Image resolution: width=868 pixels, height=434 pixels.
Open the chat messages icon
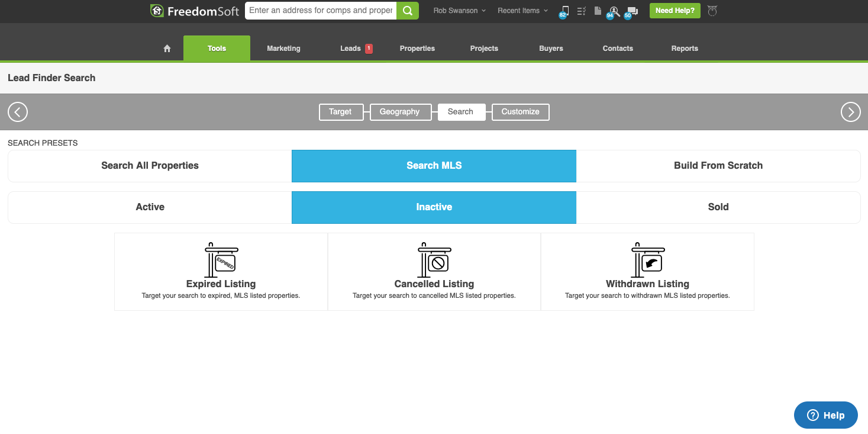[632, 11]
